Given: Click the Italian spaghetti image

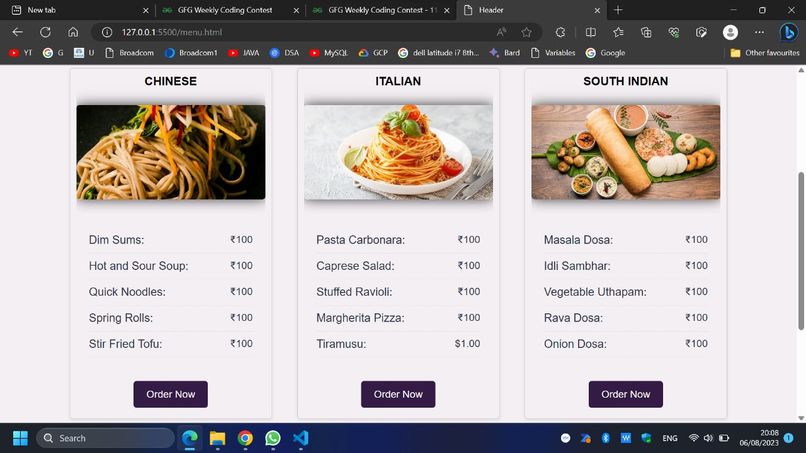Looking at the screenshot, I should pos(398,152).
